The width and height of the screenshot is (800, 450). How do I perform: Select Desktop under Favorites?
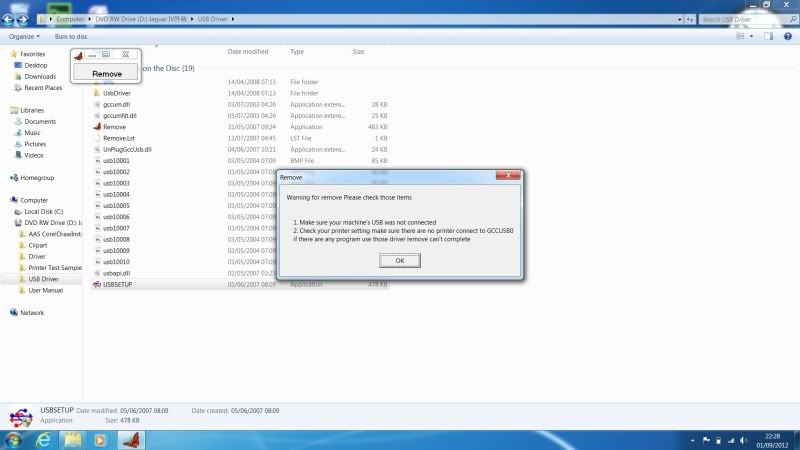click(36, 65)
